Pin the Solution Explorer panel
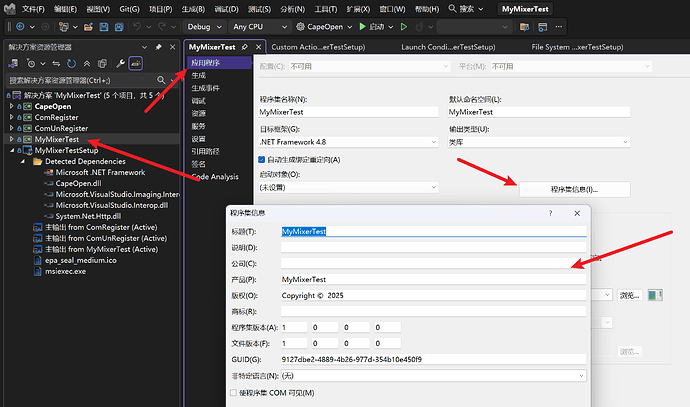This screenshot has width=690, height=407. 158,47
